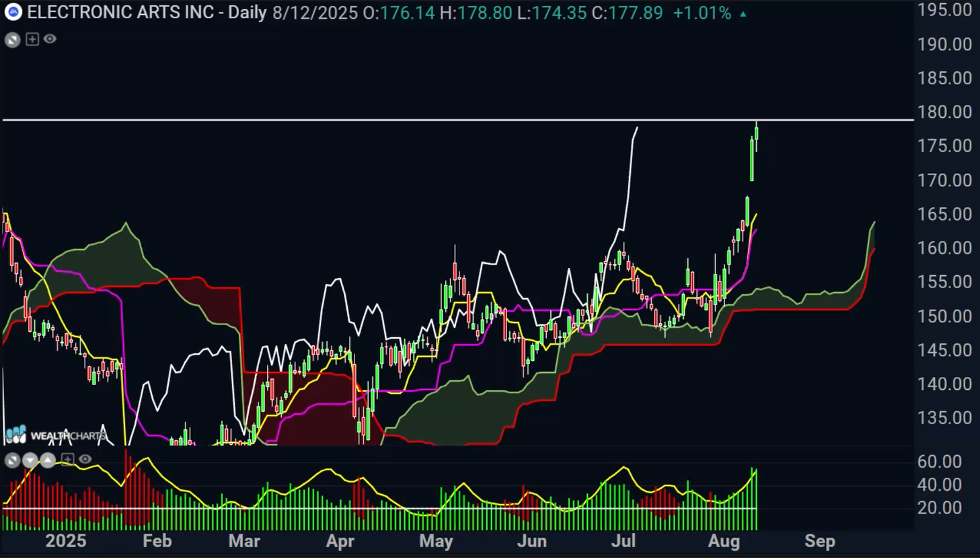Click the 180.00 price axis label

click(944, 112)
